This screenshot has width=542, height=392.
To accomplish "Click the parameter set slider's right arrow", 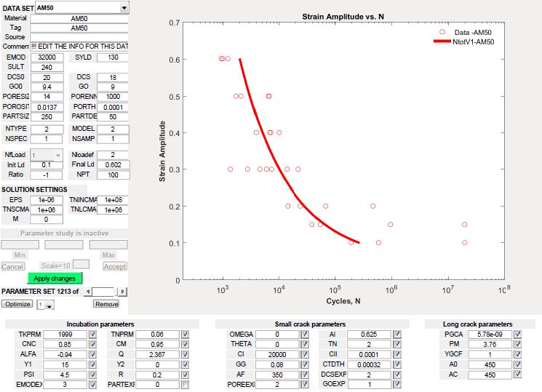I will click(122, 292).
